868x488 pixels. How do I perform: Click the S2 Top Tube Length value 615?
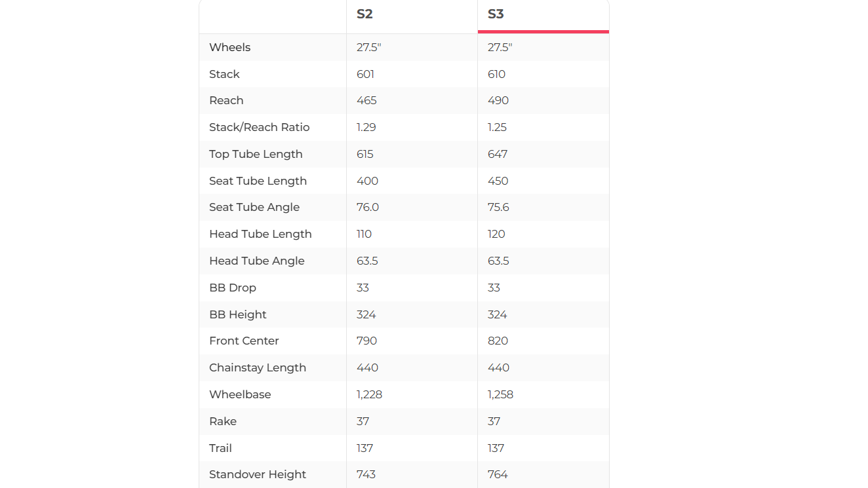tap(365, 154)
